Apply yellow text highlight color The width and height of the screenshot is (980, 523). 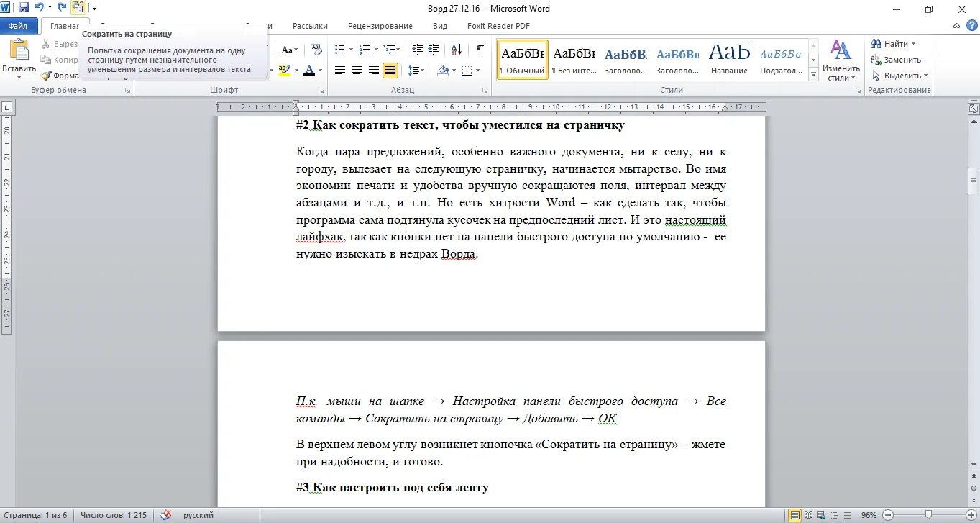tap(284, 70)
